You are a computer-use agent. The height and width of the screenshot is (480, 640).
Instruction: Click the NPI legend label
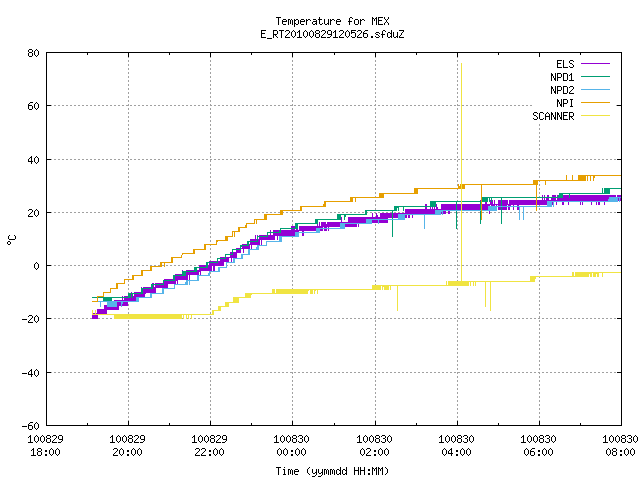tap(565, 103)
